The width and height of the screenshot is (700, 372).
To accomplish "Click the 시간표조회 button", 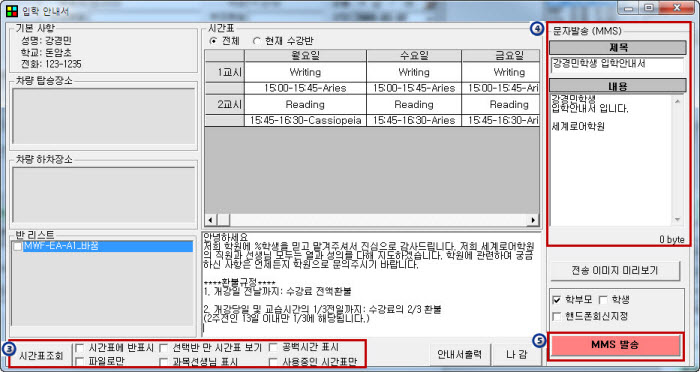I will tap(41, 356).
